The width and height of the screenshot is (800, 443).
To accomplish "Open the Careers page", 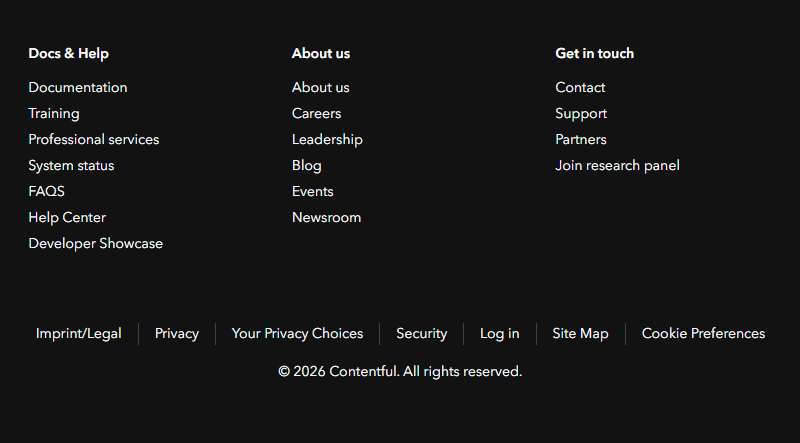I will click(316, 114).
